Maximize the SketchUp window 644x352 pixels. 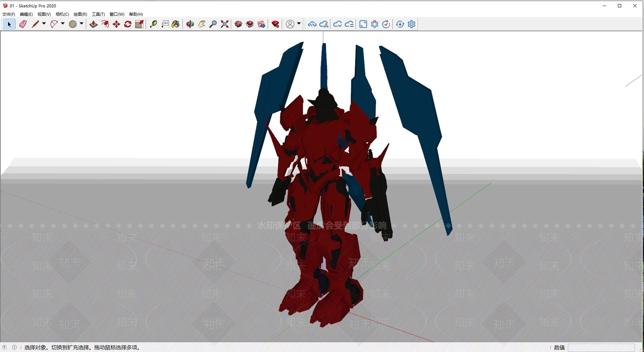point(620,6)
